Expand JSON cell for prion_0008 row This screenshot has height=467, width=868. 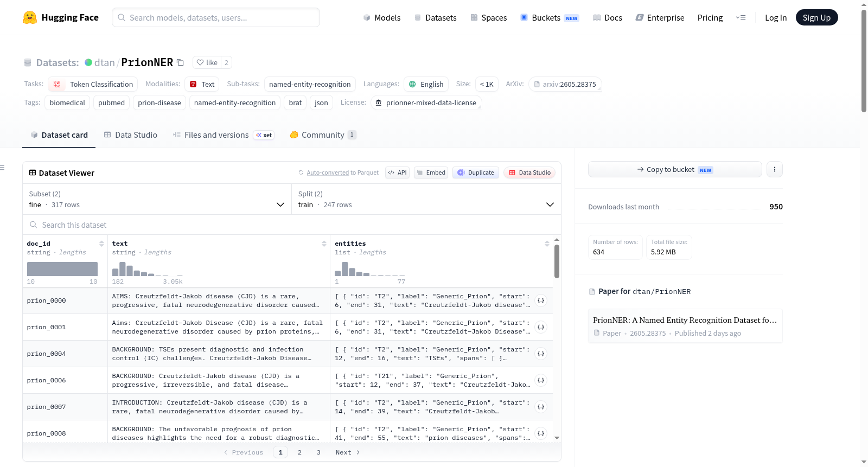coord(541,433)
